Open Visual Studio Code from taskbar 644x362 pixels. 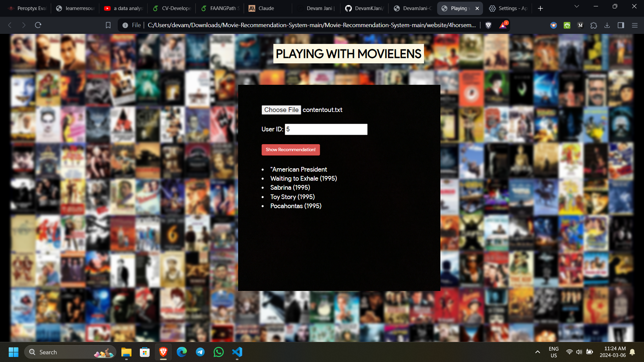(x=237, y=352)
